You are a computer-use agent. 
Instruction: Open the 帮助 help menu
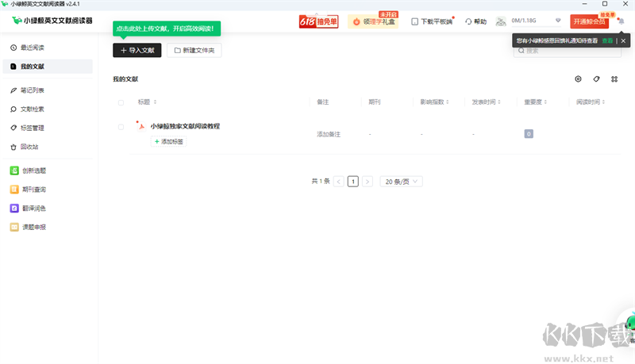(x=475, y=21)
